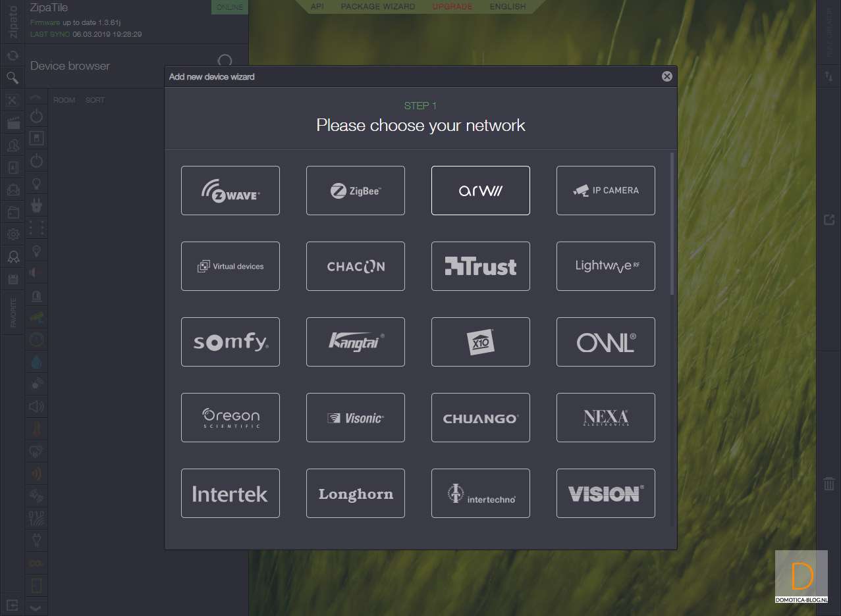Screen dimensions: 841x616
Task: Select the OWL network tile
Action: click(x=606, y=342)
